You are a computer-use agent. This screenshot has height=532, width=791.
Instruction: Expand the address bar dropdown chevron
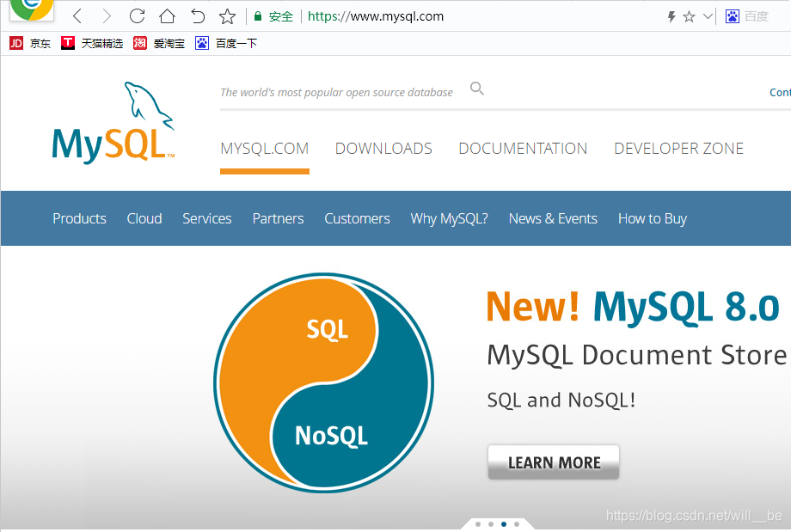point(708,16)
